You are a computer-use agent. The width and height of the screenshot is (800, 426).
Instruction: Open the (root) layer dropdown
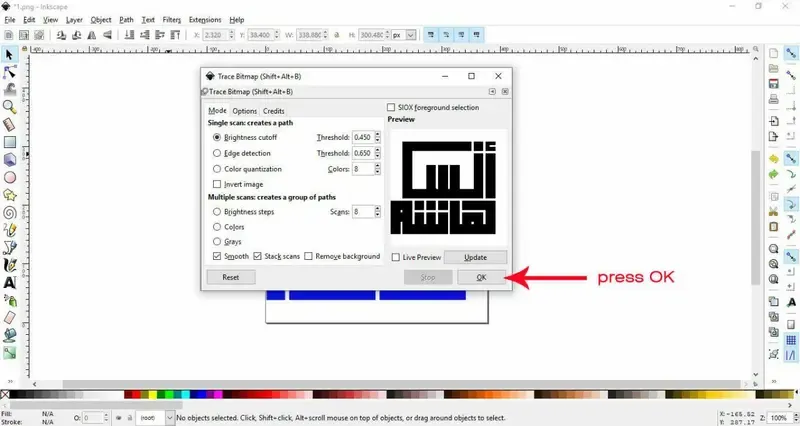pyautogui.click(x=154, y=417)
